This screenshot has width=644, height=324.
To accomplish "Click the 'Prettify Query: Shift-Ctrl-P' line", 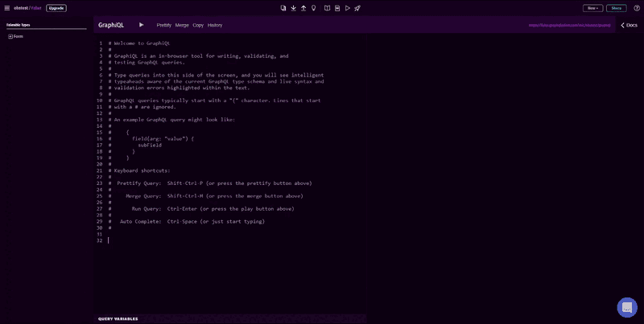I will [210, 183].
